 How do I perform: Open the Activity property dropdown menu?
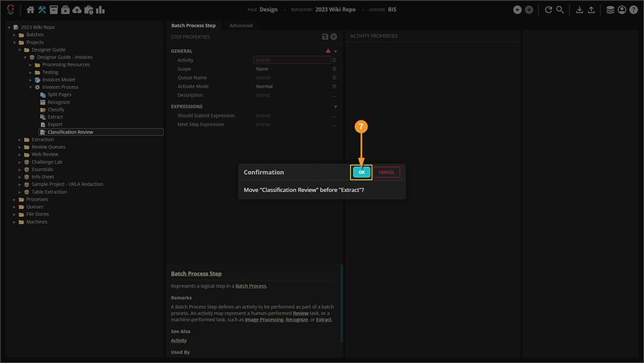click(x=334, y=60)
